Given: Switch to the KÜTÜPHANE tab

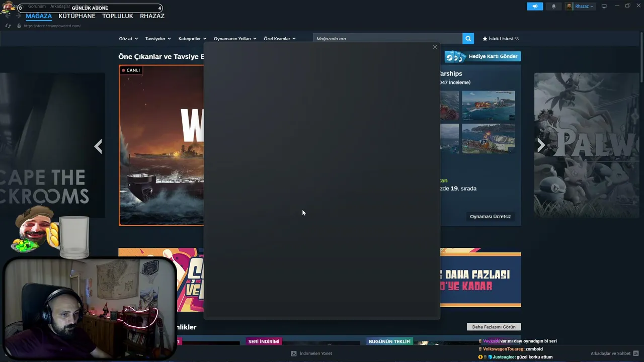Looking at the screenshot, I should [77, 16].
